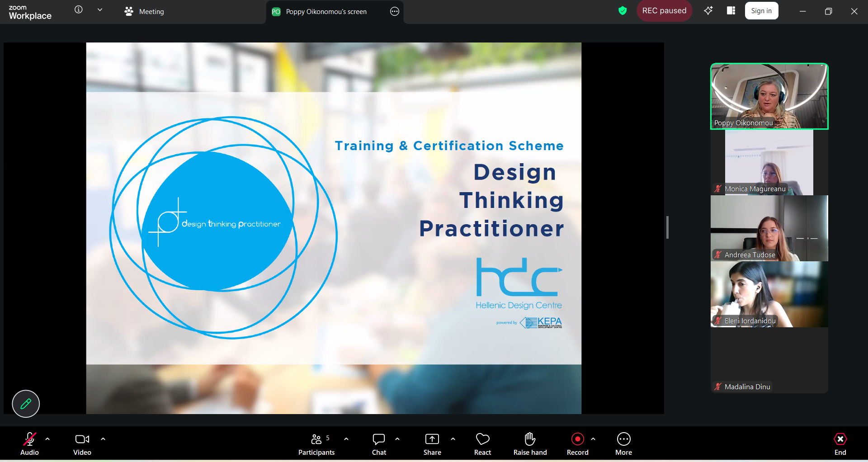Minimize the Zoom window
Image resolution: width=868 pixels, height=462 pixels.
click(x=803, y=11)
